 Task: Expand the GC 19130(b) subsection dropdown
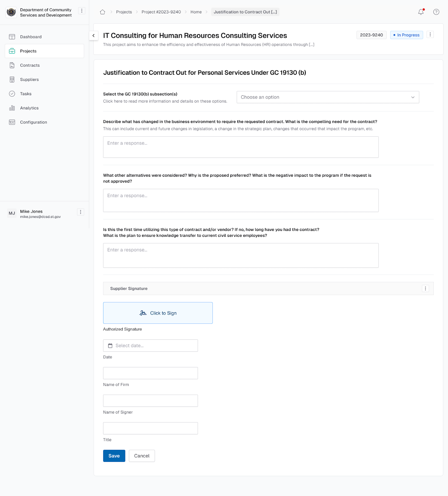328,97
